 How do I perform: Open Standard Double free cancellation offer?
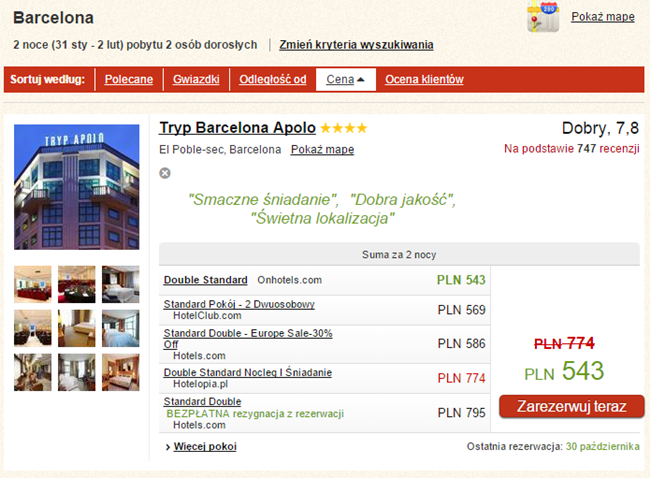click(202, 401)
